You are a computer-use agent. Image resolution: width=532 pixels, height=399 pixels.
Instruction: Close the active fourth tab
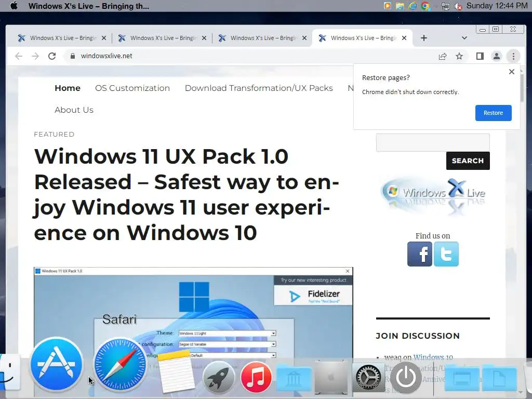click(404, 38)
